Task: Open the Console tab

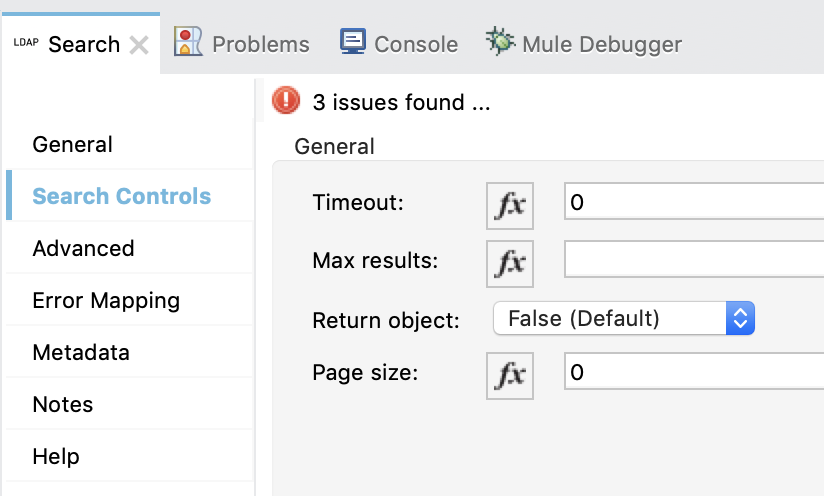Action: [x=399, y=44]
